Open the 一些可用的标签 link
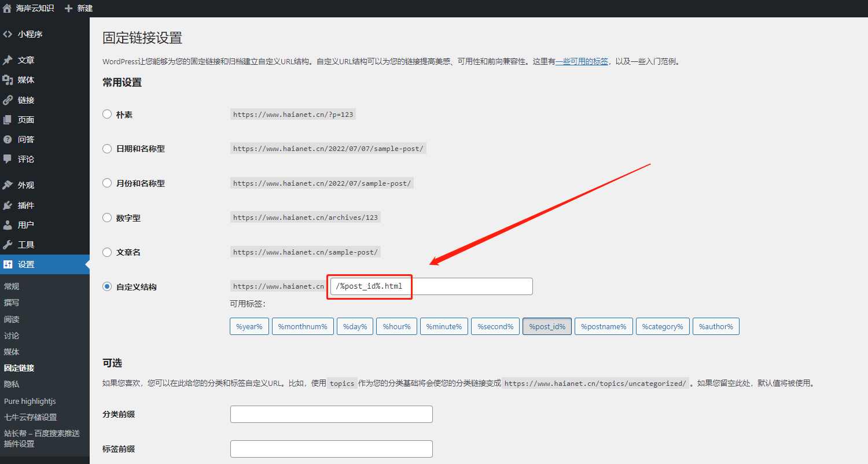This screenshot has width=868, height=464. (582, 61)
